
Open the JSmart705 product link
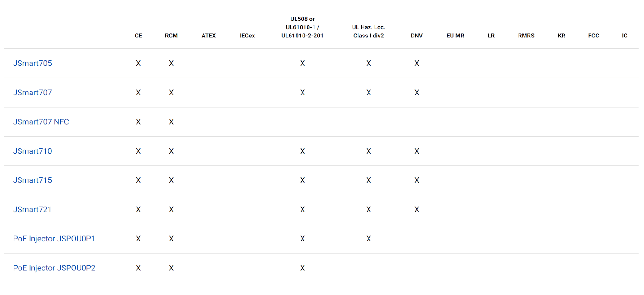32,63
